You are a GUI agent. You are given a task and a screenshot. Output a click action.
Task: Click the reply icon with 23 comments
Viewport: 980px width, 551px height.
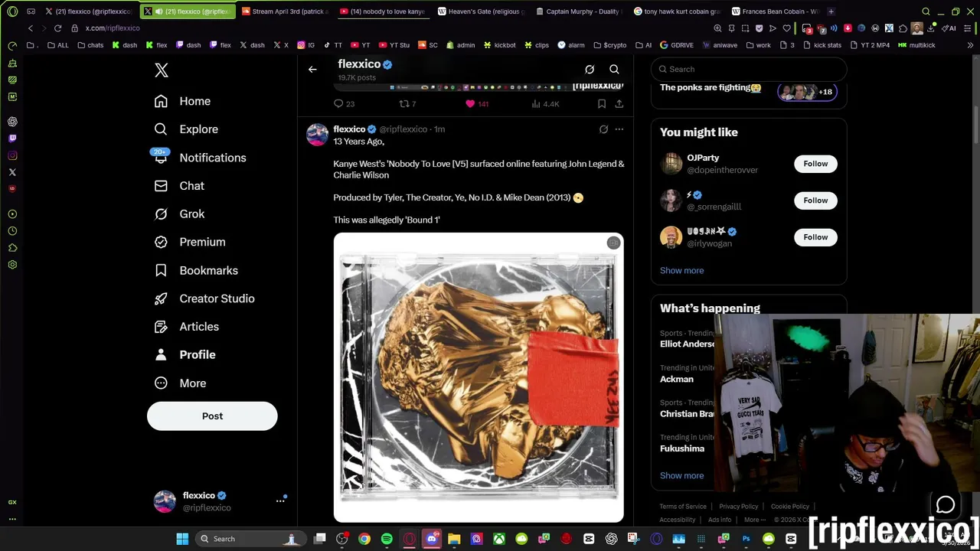tap(338, 104)
